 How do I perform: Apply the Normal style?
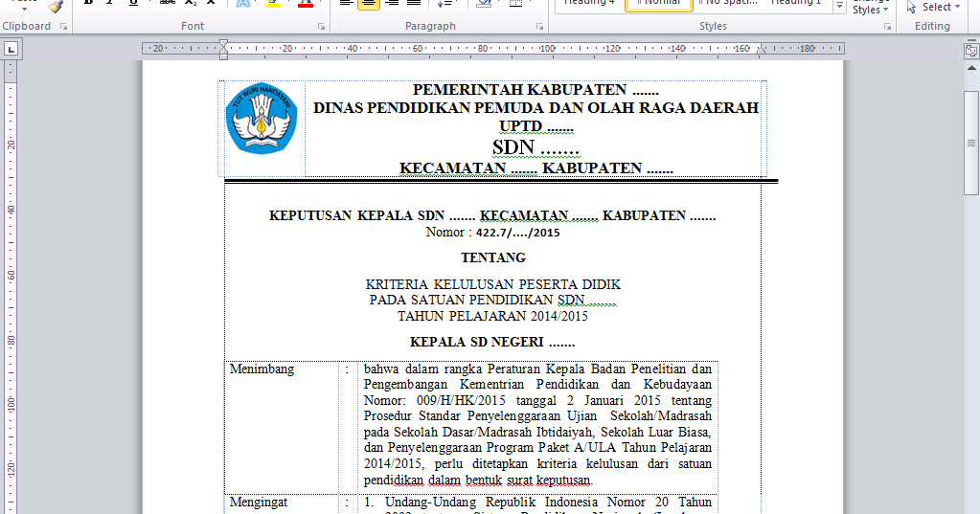(x=659, y=4)
